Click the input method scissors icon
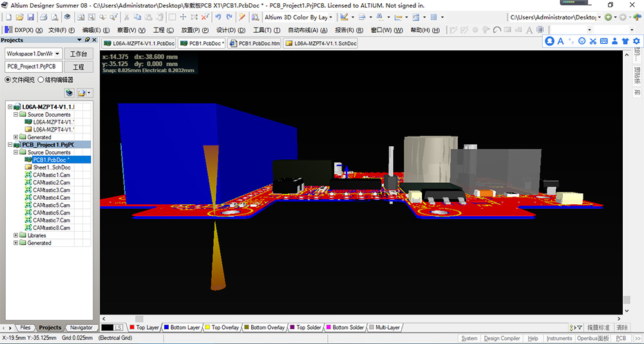This screenshot has width=644, height=344. point(592,41)
